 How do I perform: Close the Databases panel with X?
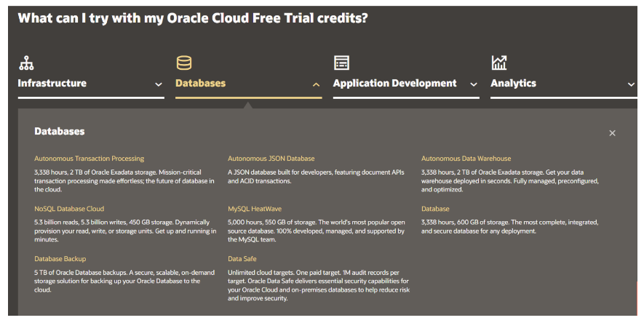pyautogui.click(x=612, y=133)
